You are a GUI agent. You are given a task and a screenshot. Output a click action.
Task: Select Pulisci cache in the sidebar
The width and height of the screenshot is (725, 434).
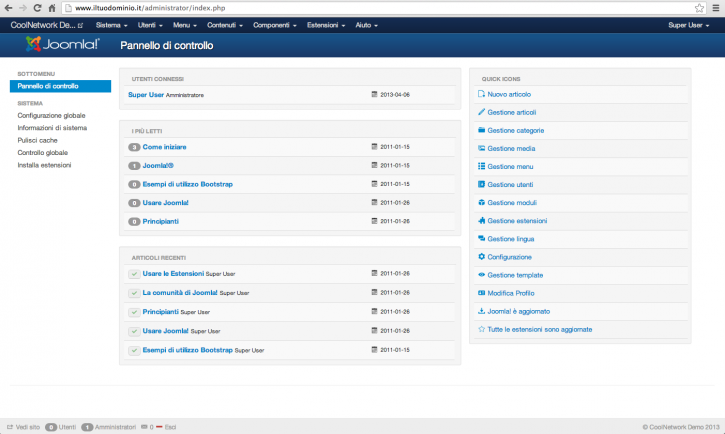(x=37, y=140)
